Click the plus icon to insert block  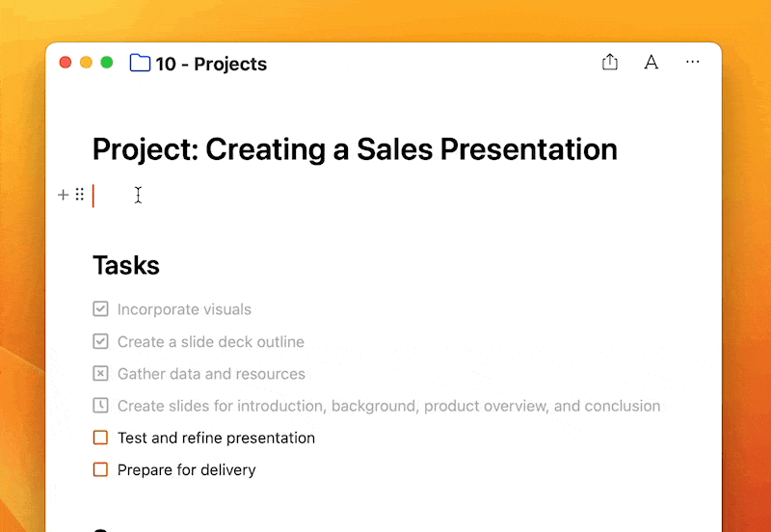click(x=64, y=195)
